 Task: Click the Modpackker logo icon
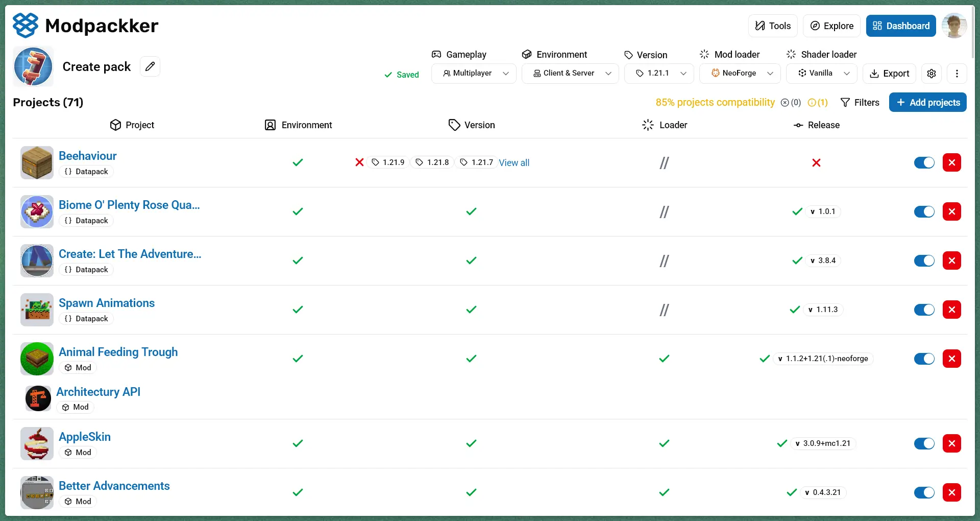coord(26,26)
